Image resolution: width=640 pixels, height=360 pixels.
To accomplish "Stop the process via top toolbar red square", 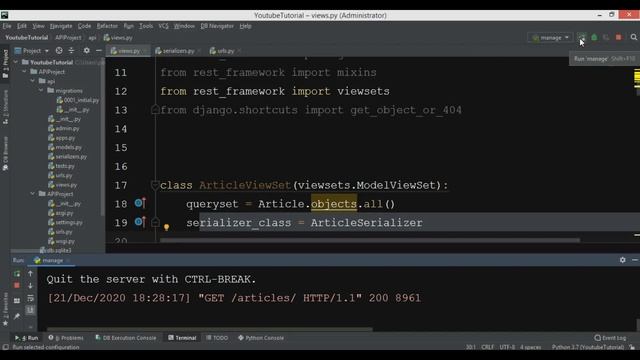I will 618,37.
